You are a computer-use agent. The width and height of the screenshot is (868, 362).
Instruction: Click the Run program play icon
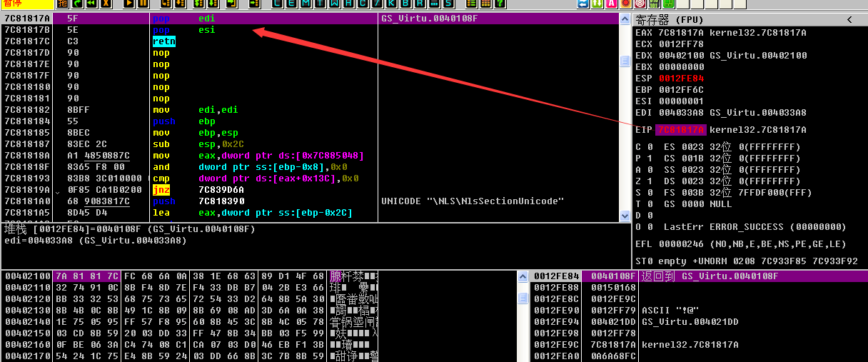[128, 4]
